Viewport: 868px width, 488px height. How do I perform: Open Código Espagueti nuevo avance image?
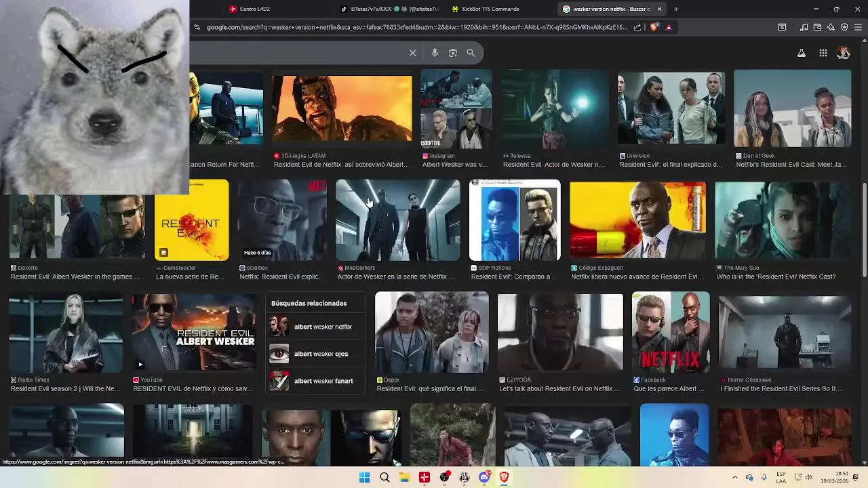click(x=637, y=220)
